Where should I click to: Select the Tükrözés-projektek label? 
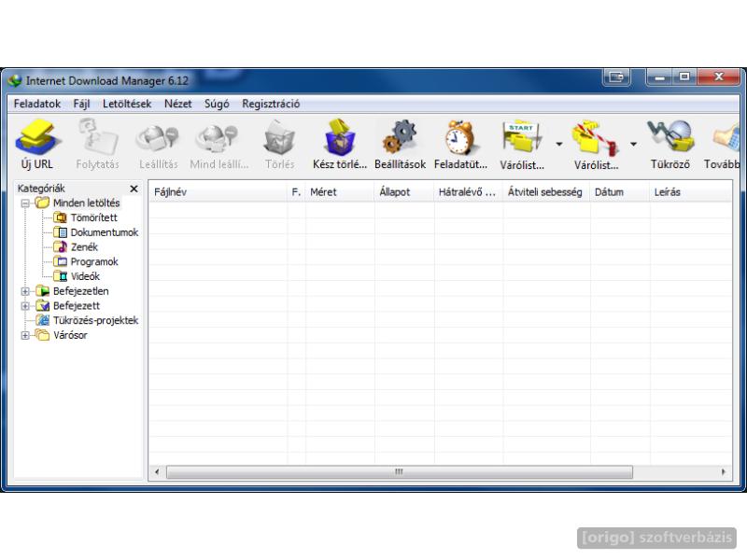tap(96, 320)
